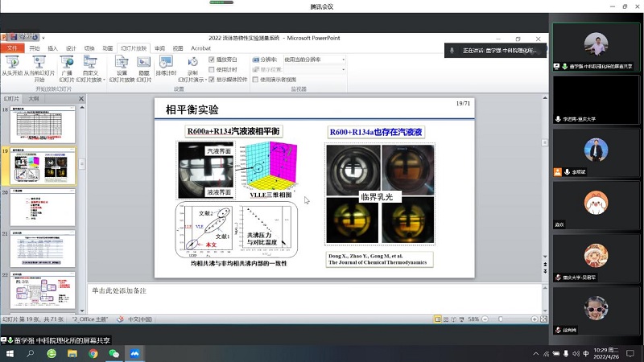
Task: Open File Explorer from taskbar
Action: coord(72,353)
